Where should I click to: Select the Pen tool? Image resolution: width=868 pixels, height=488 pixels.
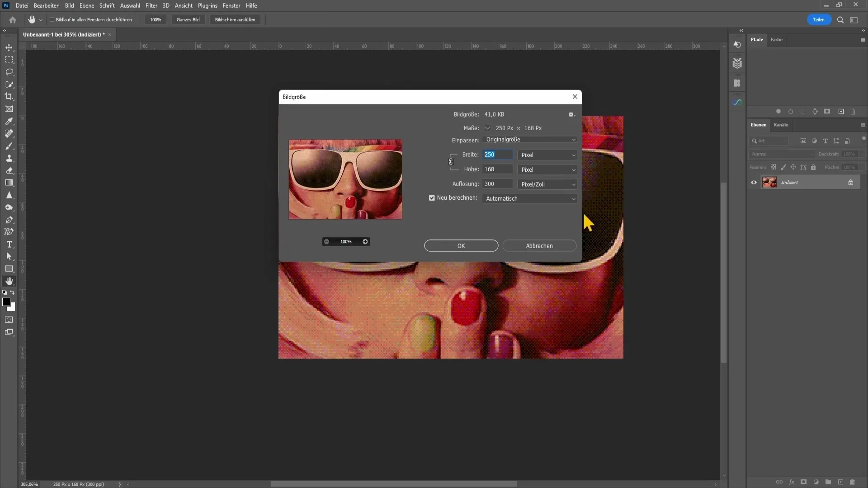click(x=9, y=220)
